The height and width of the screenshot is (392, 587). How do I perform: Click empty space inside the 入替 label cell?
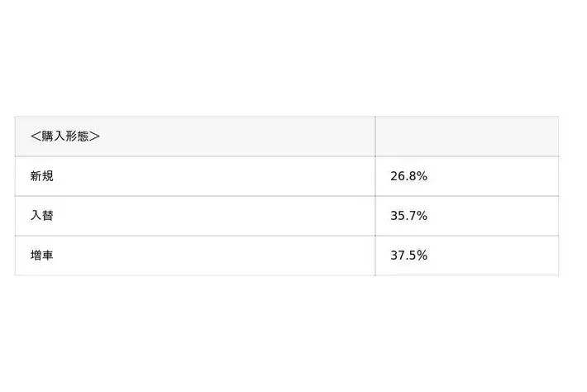tap(213, 216)
